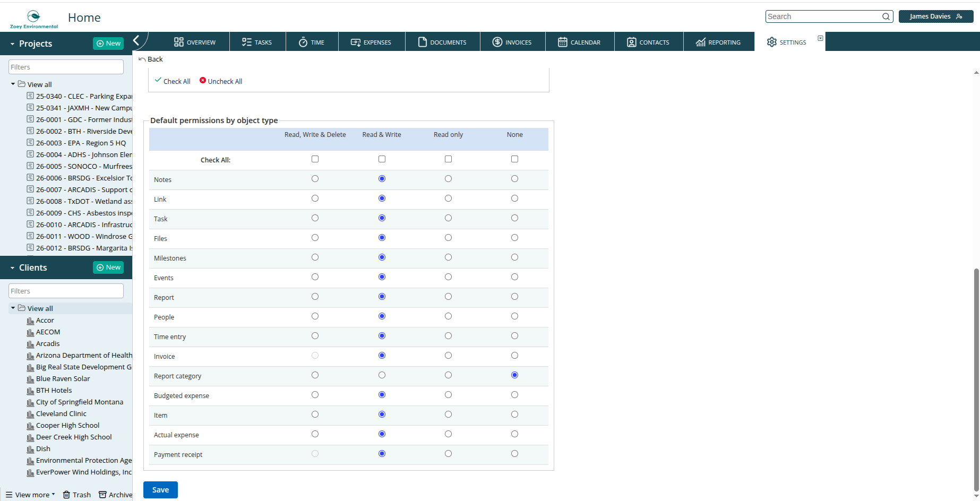The image size is (980, 501).
Task: Open the View more dropdown
Action: click(x=30, y=495)
